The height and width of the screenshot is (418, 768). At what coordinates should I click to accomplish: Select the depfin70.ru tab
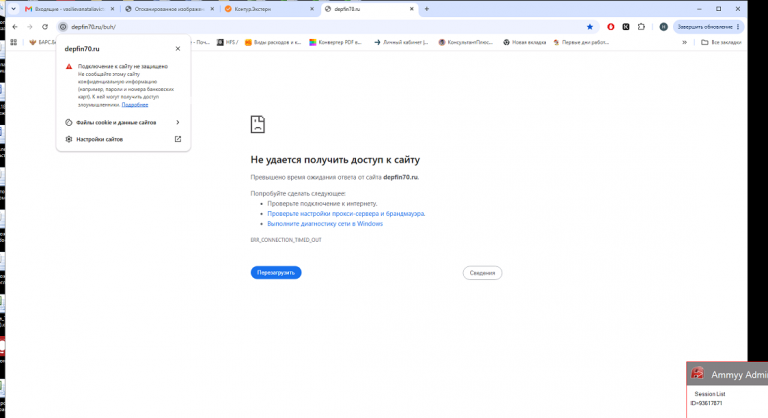367,9
